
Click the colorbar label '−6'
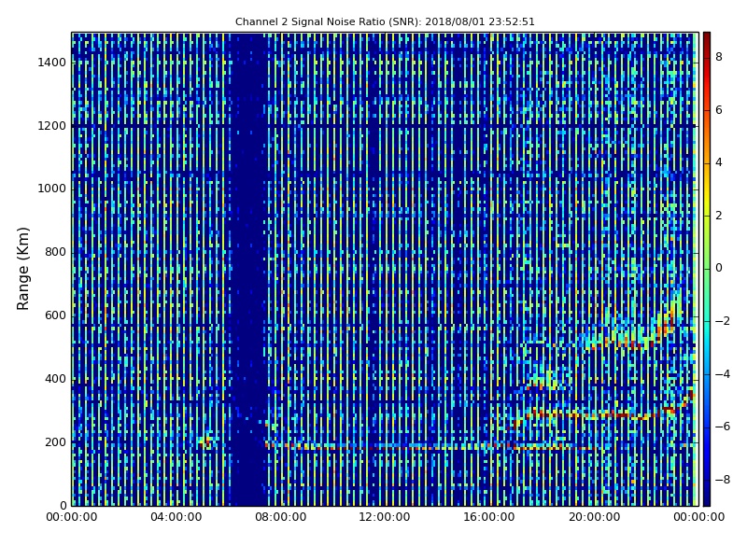723,427
